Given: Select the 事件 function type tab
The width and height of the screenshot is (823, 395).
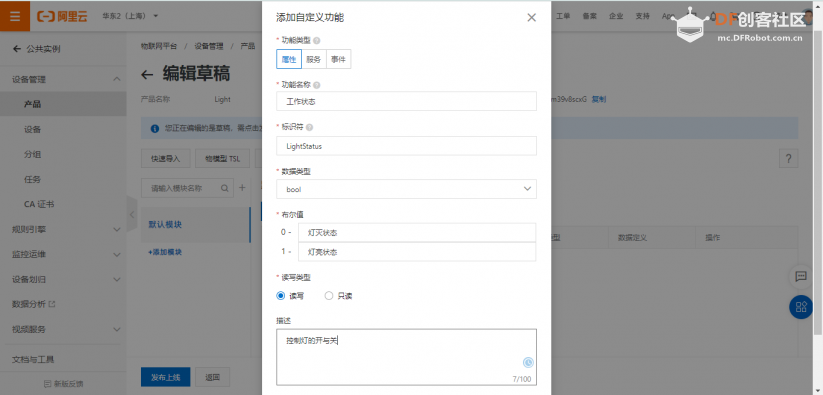Looking at the screenshot, I should point(339,59).
